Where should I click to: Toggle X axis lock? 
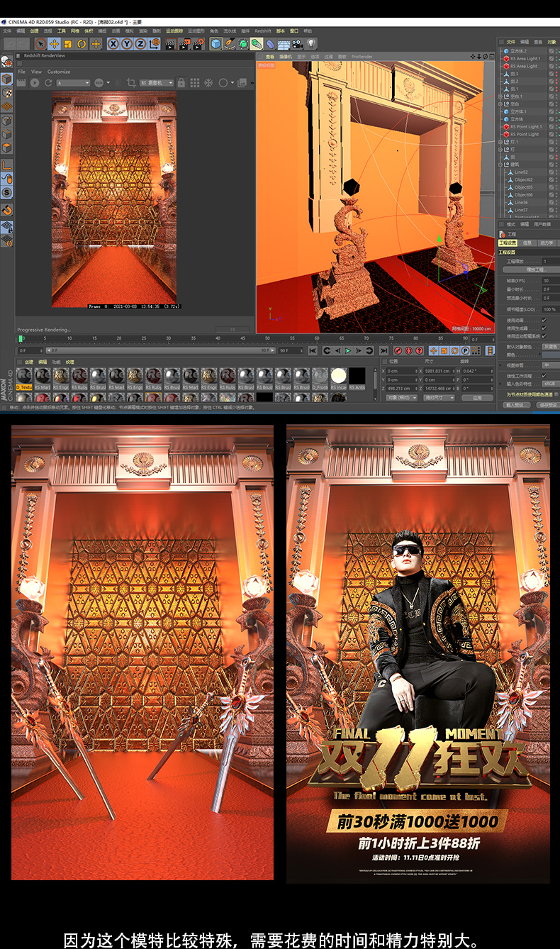113,44
